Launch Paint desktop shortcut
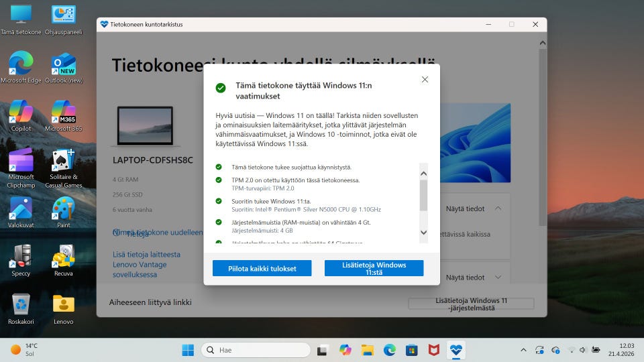Image resolution: width=644 pixels, height=362 pixels. tap(64, 213)
